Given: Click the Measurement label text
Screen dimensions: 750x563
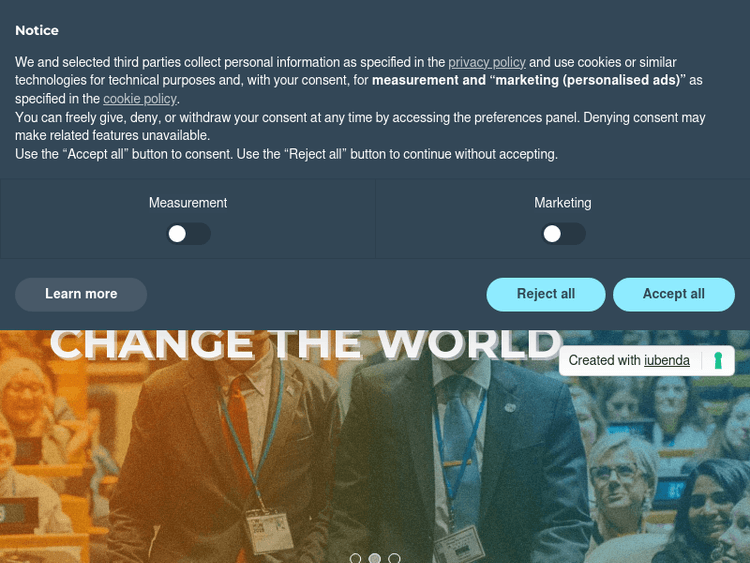Looking at the screenshot, I should [x=188, y=203].
